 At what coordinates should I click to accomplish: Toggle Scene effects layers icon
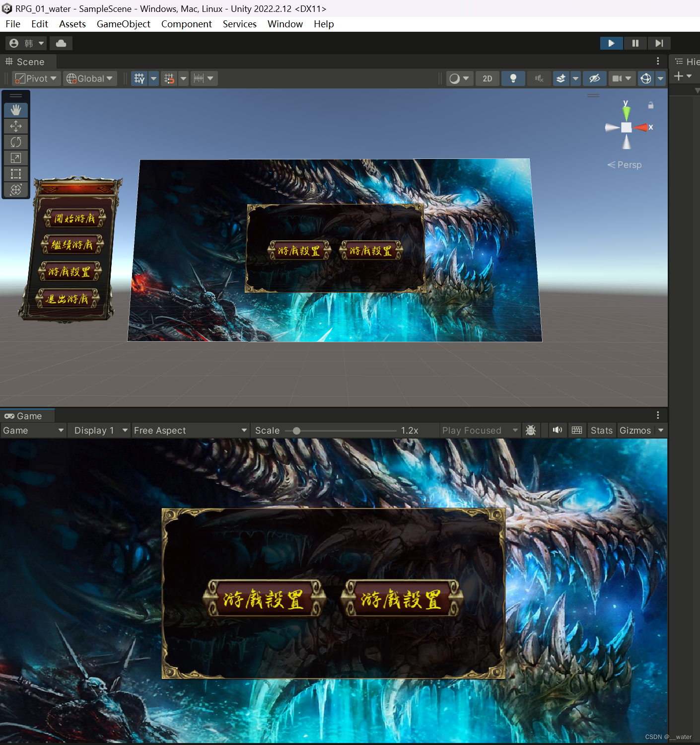[561, 78]
